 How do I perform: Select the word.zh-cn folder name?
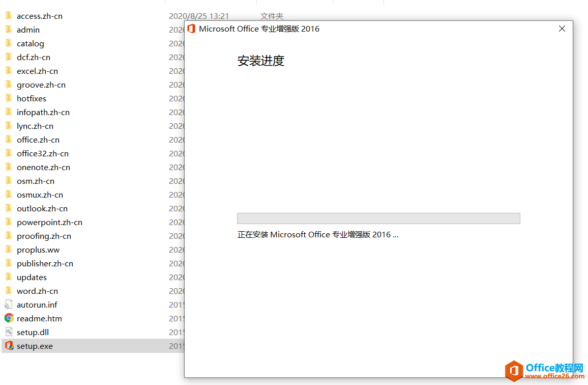coord(38,291)
